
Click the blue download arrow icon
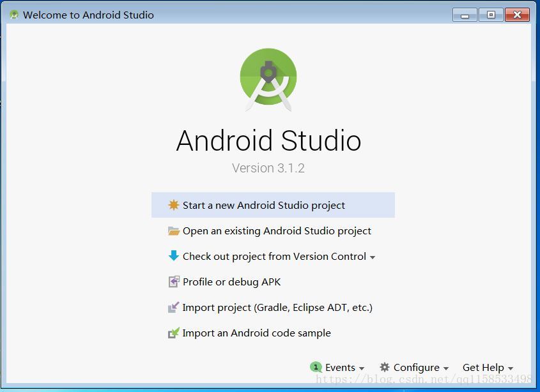click(x=174, y=256)
